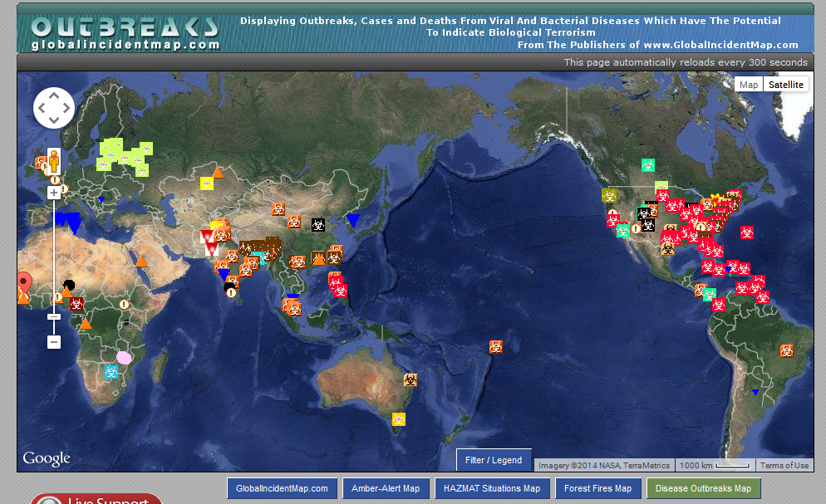Viewport: 826px width, 504px height.
Task: Open the Amber-Alert Map page
Action: pyautogui.click(x=386, y=488)
